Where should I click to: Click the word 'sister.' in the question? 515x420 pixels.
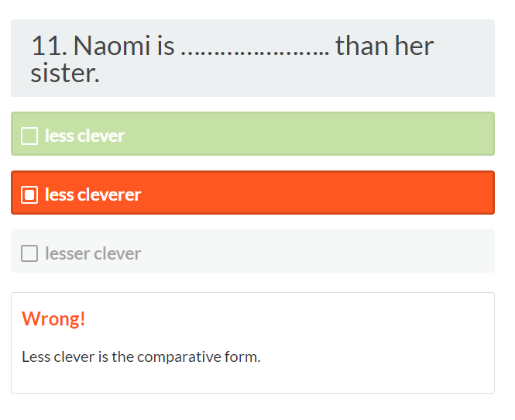point(65,74)
